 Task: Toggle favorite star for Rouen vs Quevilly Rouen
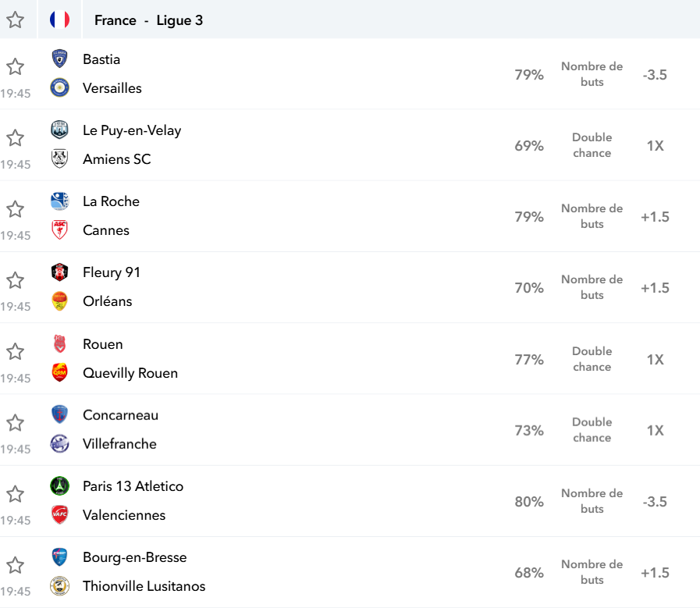pos(15,351)
